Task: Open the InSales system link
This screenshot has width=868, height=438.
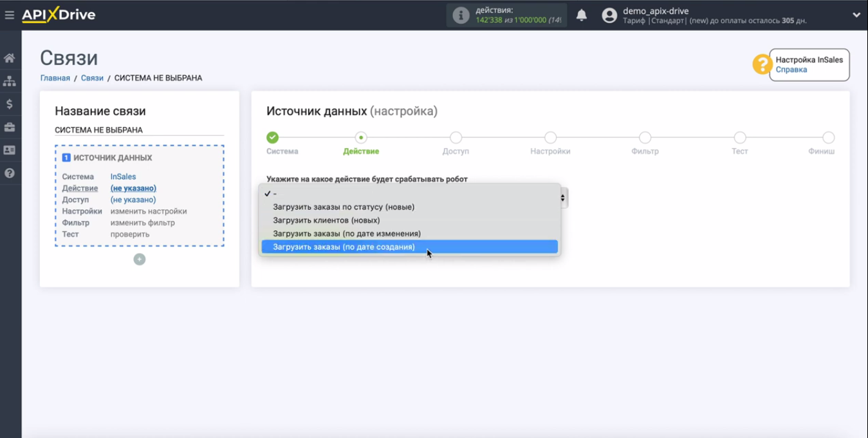Action: [x=123, y=176]
